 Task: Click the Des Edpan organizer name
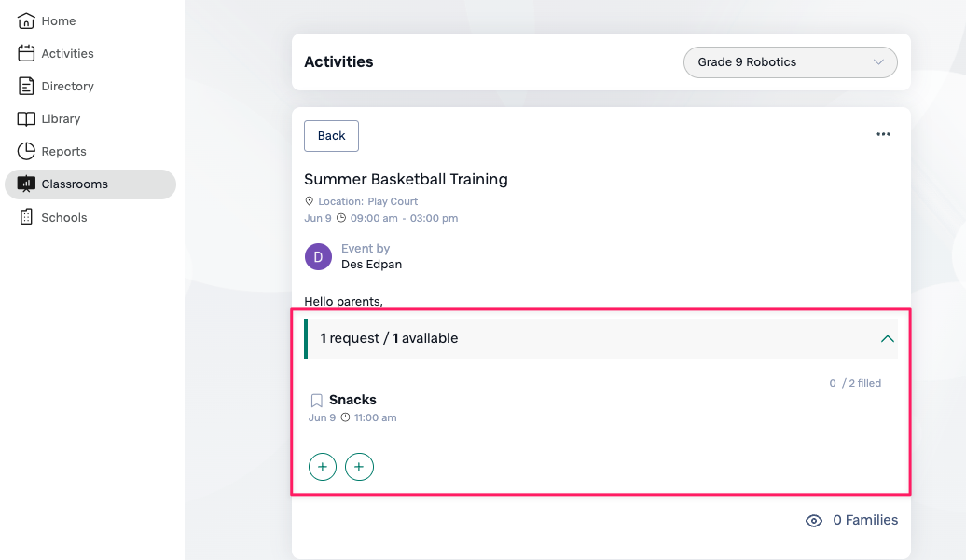pyautogui.click(x=371, y=265)
